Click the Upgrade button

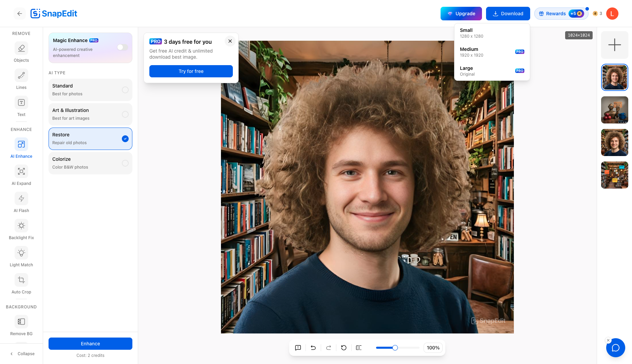tap(461, 14)
